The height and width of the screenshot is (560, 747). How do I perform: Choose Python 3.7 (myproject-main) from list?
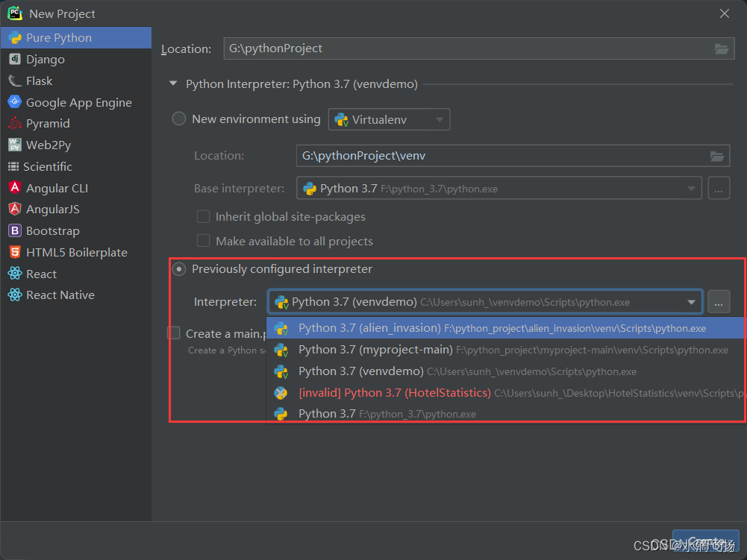point(505,350)
